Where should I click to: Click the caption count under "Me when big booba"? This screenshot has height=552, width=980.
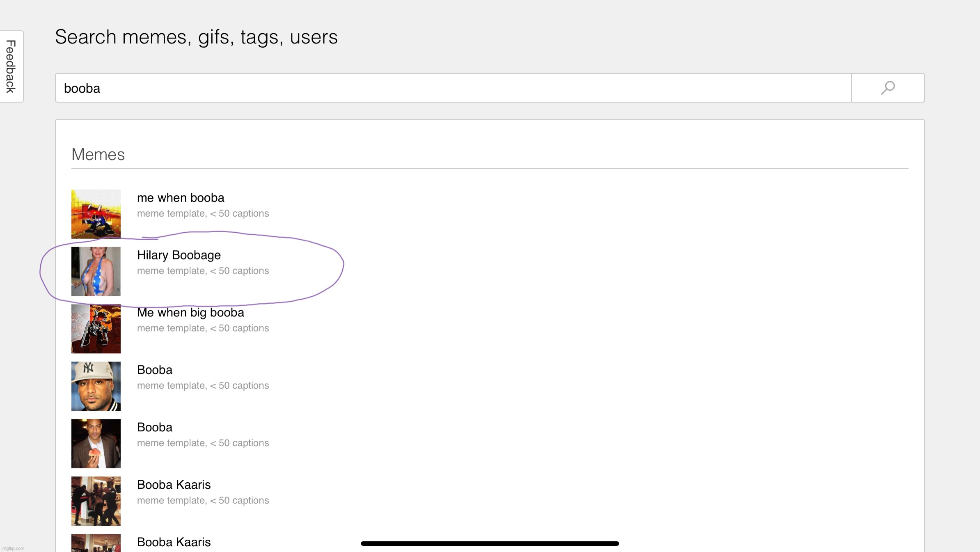(x=203, y=328)
